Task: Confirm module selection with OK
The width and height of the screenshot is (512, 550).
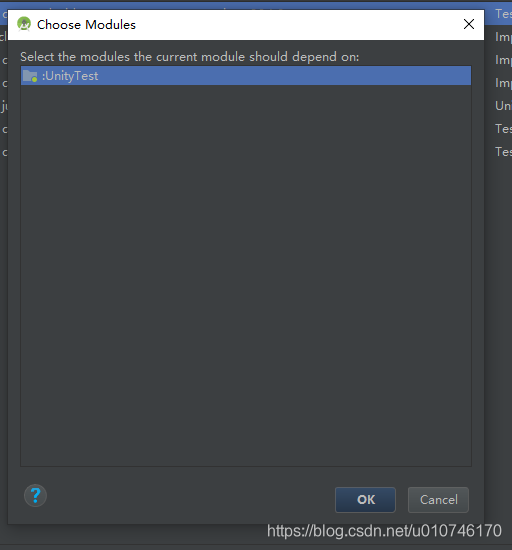Action: (365, 500)
